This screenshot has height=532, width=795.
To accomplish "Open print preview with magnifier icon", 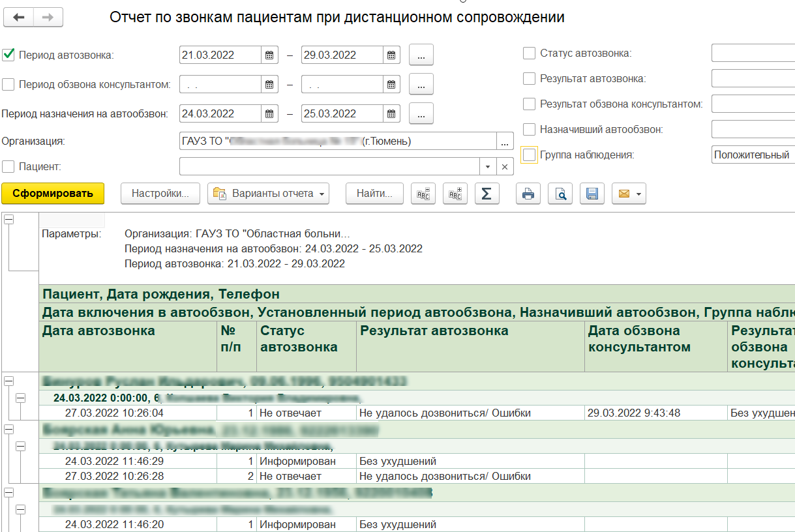I will pos(560,194).
